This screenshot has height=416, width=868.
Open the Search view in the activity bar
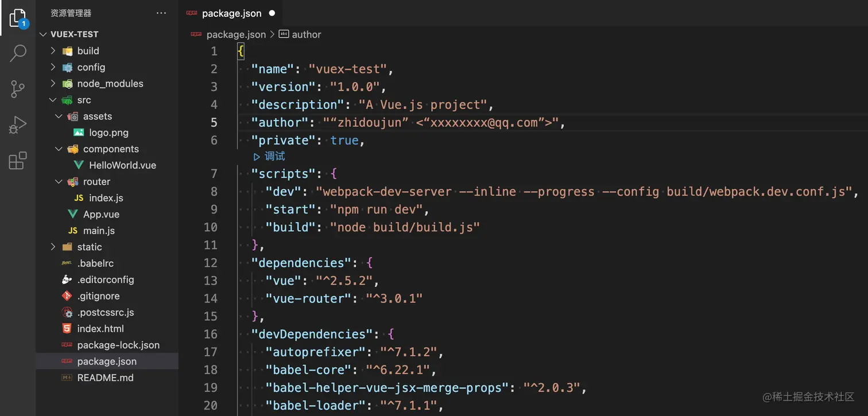point(18,53)
